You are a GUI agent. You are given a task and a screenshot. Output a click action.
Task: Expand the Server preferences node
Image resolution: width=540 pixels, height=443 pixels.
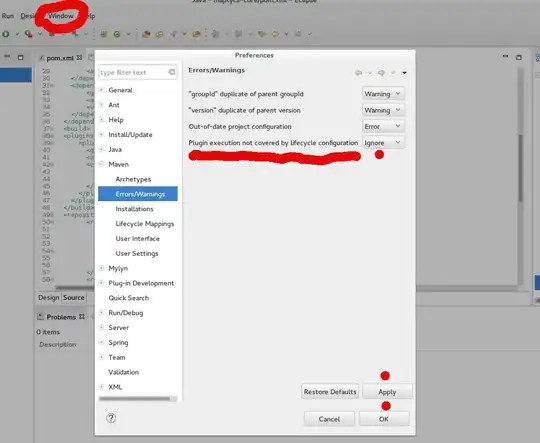coord(102,327)
